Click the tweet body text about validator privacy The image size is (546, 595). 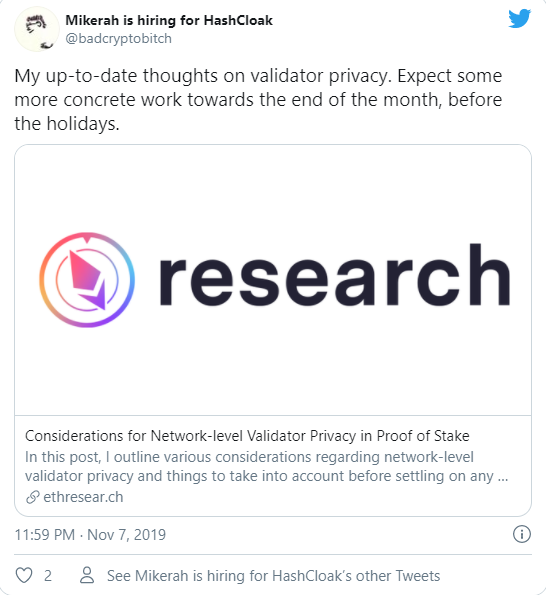point(258,99)
